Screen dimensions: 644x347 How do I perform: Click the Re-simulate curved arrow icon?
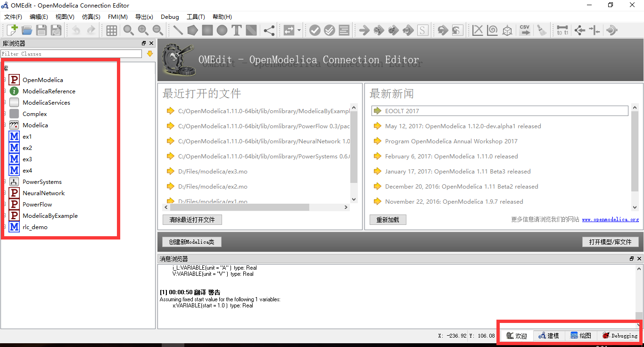pos(442,31)
